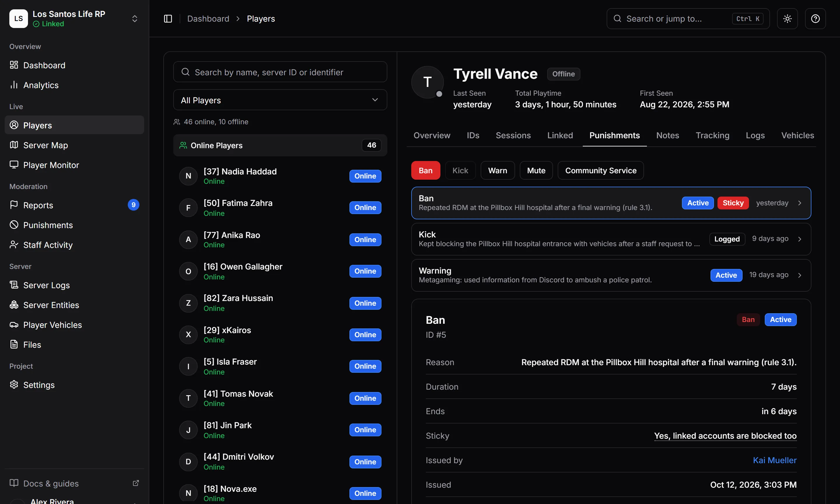Go to the Notes tab

click(x=668, y=136)
